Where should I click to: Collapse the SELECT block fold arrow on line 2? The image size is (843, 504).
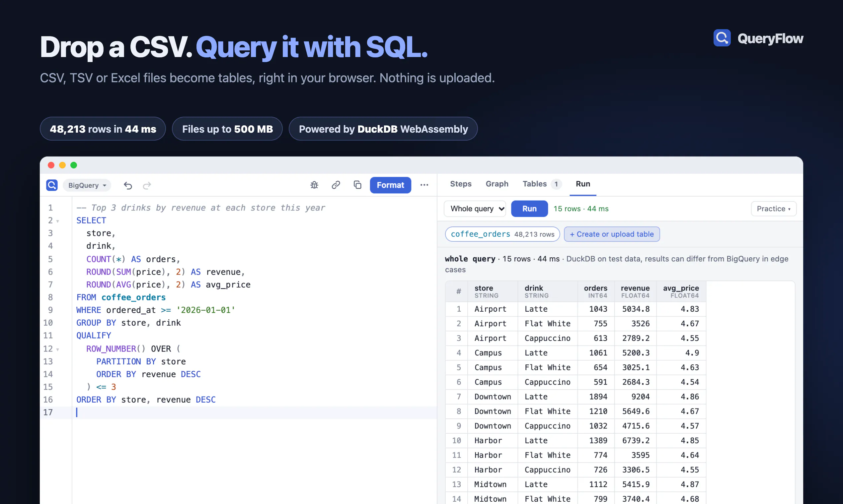[x=58, y=221]
